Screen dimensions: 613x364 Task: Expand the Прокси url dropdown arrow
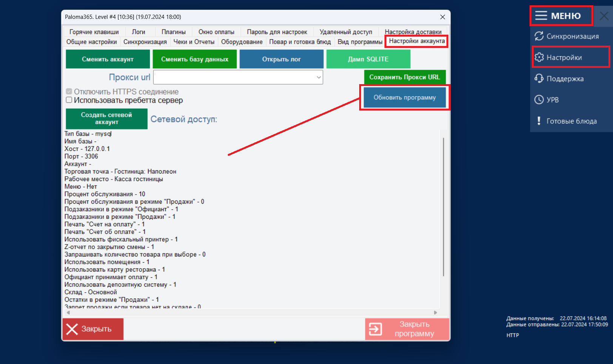click(319, 77)
